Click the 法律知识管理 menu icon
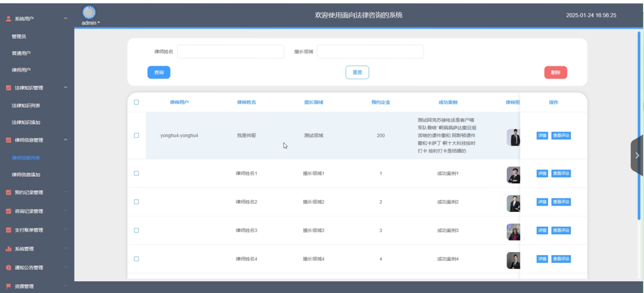Screen dimensions: 644x293 pos(8,88)
